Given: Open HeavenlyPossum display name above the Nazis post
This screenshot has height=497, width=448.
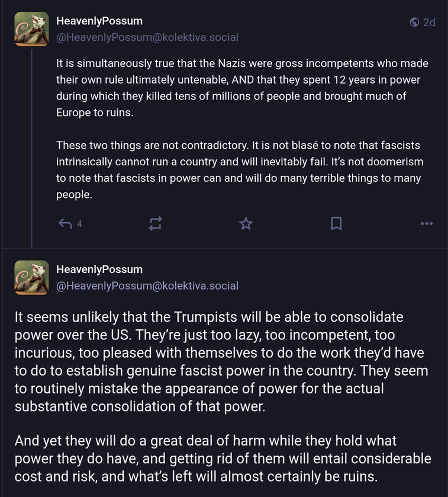Looking at the screenshot, I should pyautogui.click(x=99, y=21).
